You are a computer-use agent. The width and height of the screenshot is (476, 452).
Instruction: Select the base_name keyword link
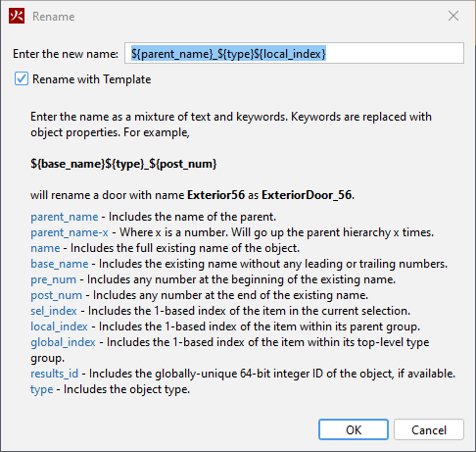pos(60,264)
